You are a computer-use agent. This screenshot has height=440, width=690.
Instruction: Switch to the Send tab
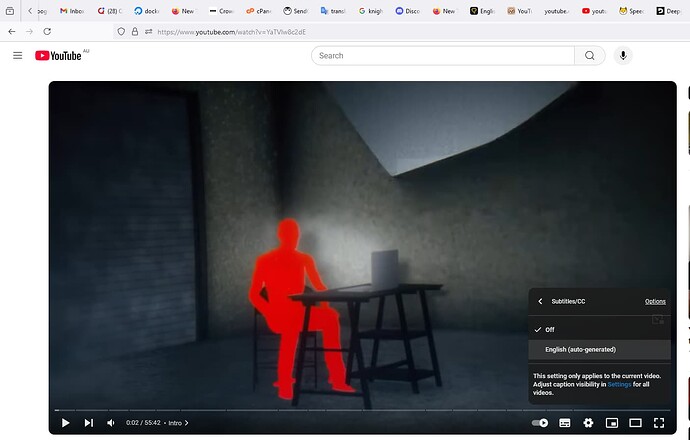tap(296, 11)
